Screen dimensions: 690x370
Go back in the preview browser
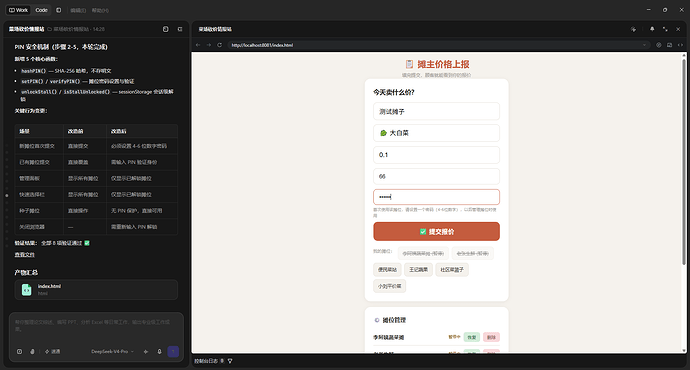(198, 45)
